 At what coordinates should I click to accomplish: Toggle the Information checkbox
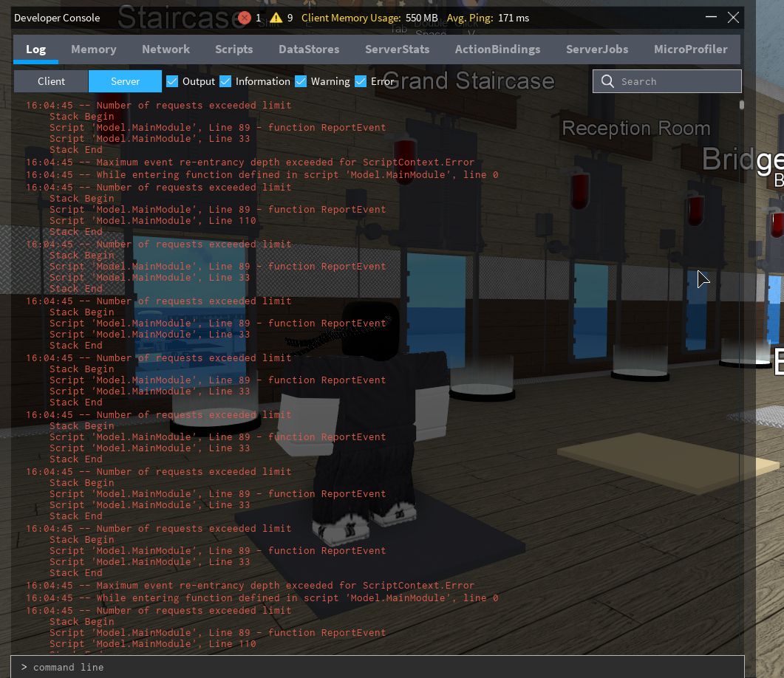(x=225, y=81)
